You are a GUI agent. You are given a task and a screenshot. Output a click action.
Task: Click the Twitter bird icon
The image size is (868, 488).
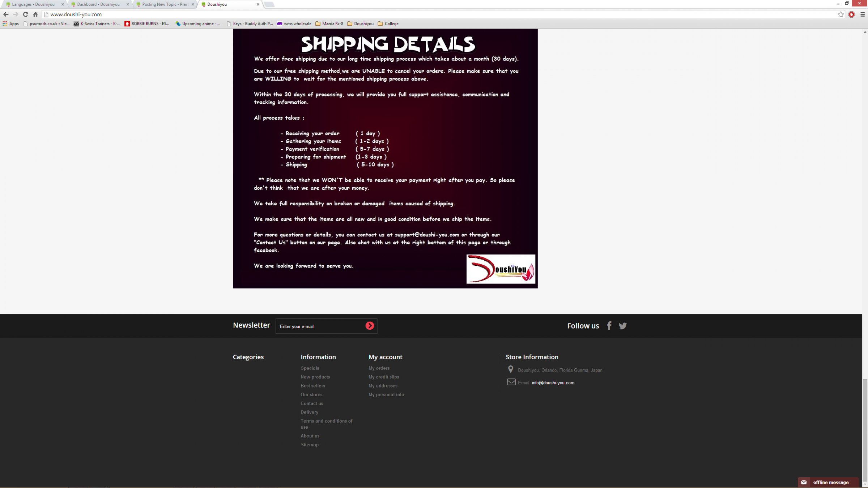coord(622,326)
